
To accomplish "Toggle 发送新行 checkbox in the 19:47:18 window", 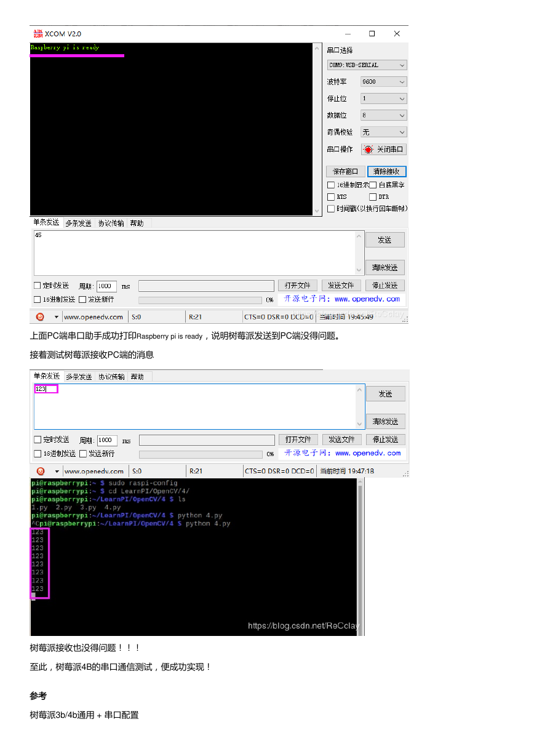I will tap(83, 453).
